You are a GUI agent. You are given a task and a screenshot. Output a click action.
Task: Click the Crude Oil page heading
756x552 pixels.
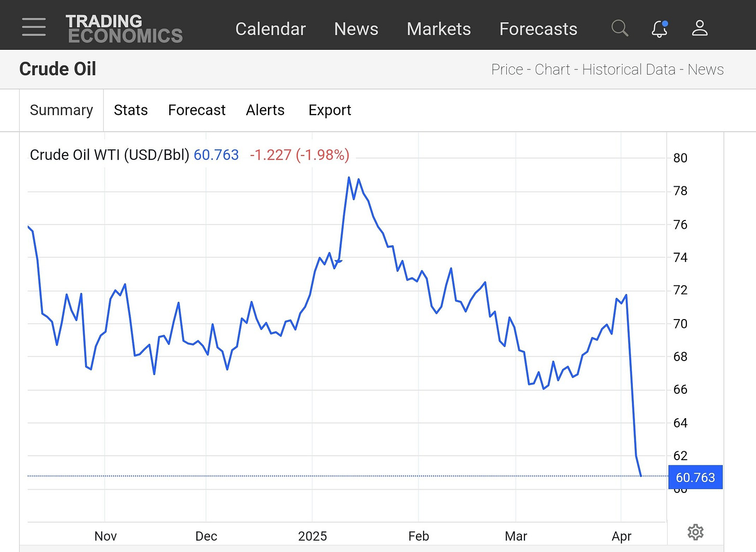pos(58,69)
